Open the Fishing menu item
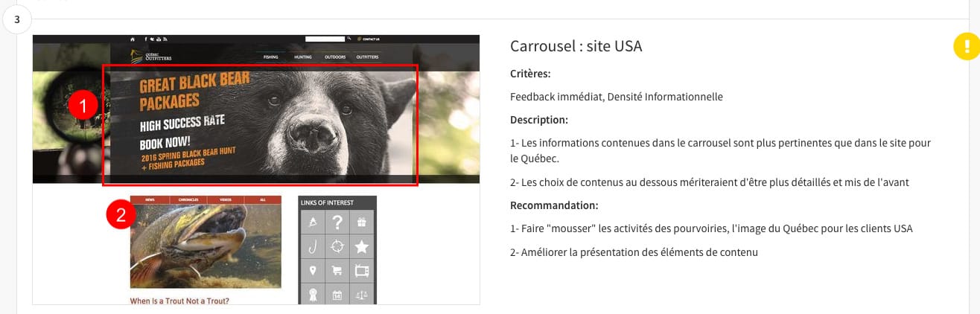This screenshot has width=980, height=314. 270,57
